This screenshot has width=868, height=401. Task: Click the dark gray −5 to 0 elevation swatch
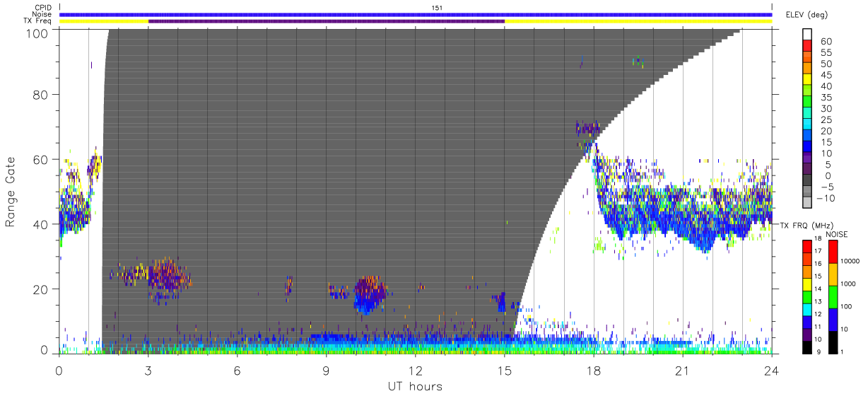point(808,181)
